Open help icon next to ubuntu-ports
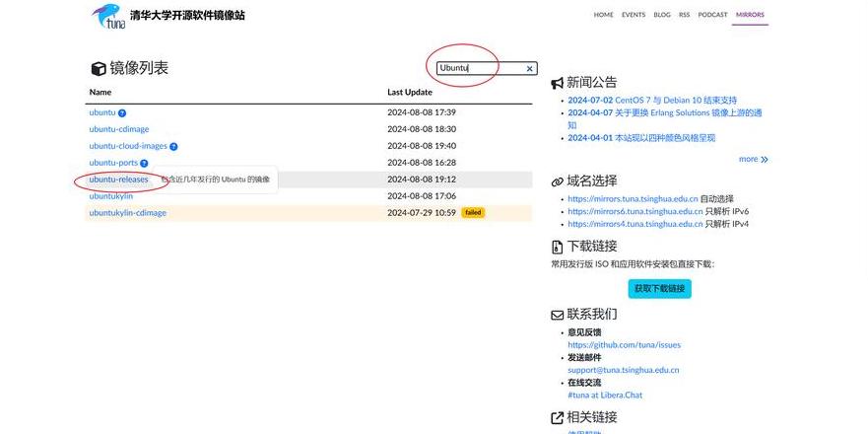868x434 pixels. (144, 164)
